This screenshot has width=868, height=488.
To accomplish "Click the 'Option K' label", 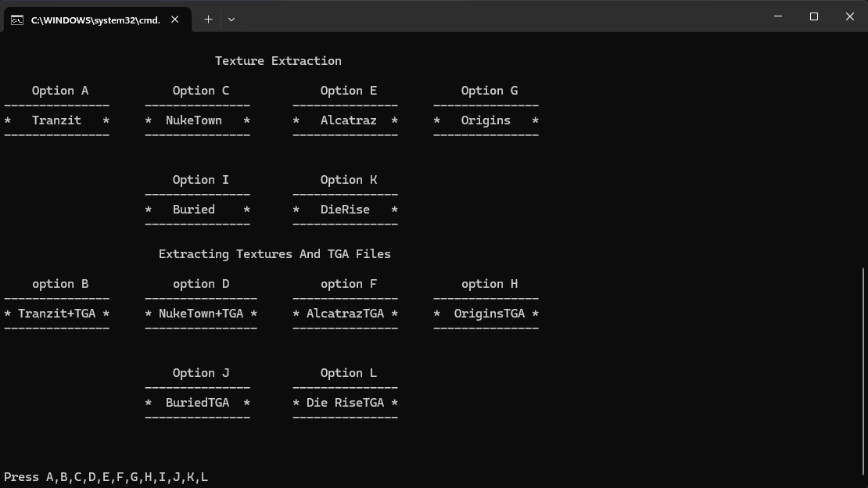I will click(348, 180).
